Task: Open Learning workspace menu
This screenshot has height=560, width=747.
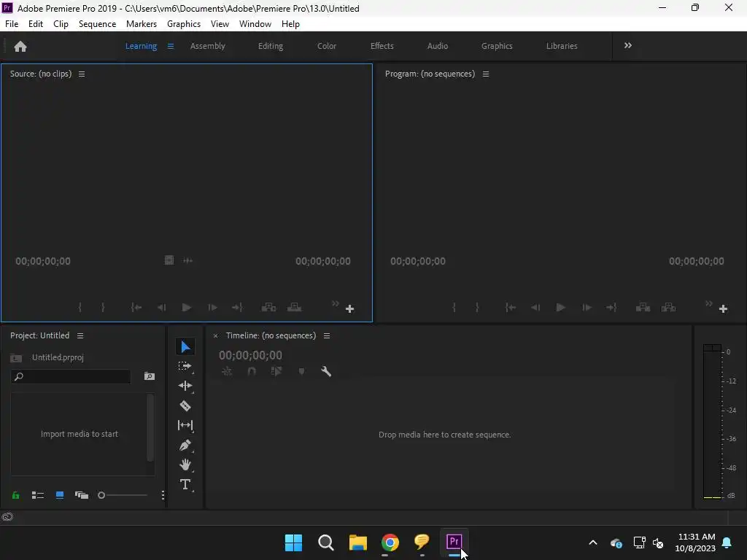Action: tap(170, 46)
